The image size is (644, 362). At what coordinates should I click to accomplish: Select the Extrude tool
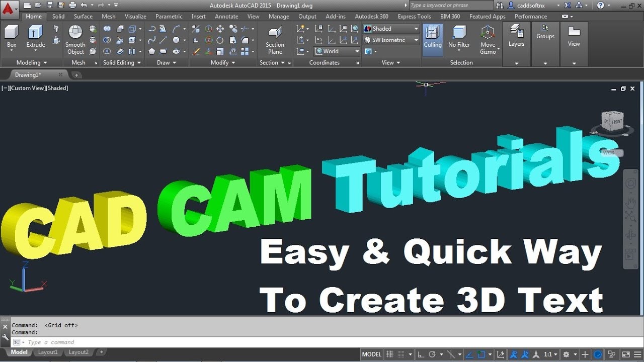(35, 37)
